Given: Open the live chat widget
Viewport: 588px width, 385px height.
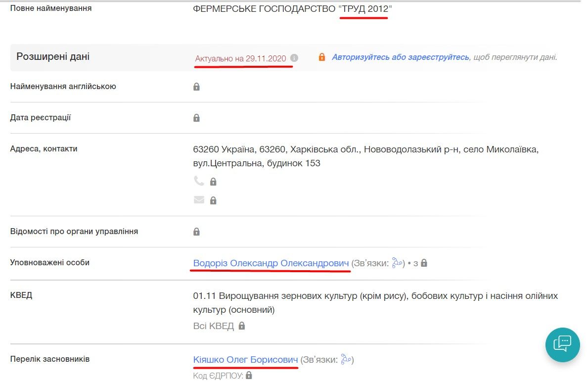Looking at the screenshot, I should [562, 344].
